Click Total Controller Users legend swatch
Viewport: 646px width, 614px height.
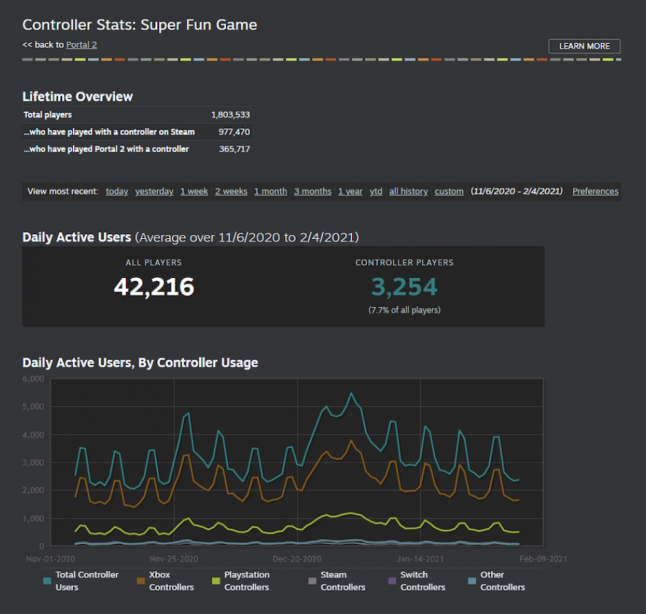pyautogui.click(x=47, y=578)
